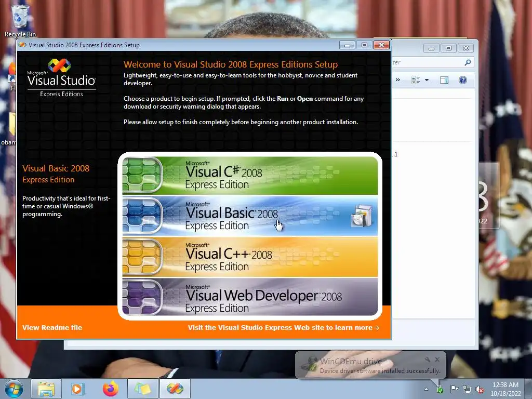The height and width of the screenshot is (399, 532).
Task: Show more Explorer toolbar commands chevron
Action: (x=398, y=80)
